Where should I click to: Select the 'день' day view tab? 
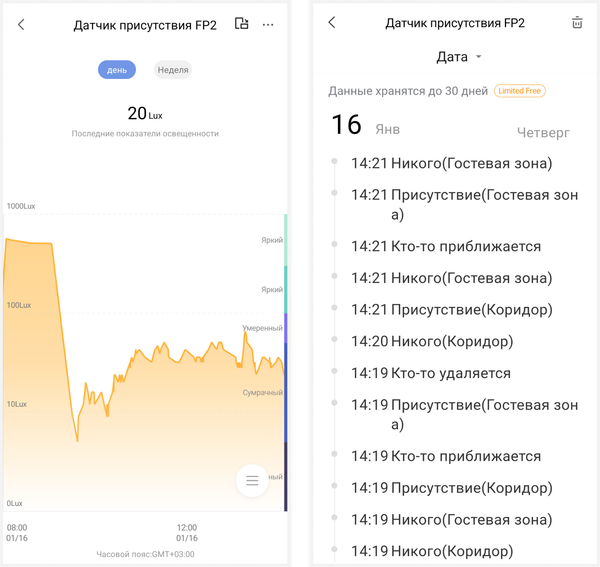click(x=117, y=70)
